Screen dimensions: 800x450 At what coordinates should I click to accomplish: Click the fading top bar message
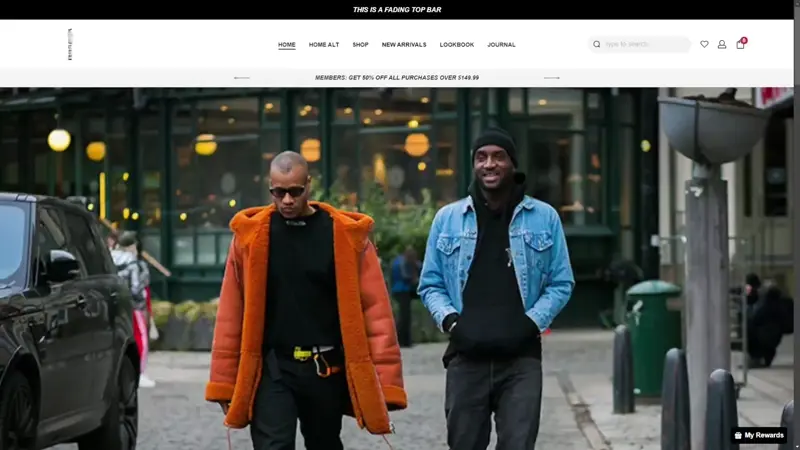pos(397,9)
